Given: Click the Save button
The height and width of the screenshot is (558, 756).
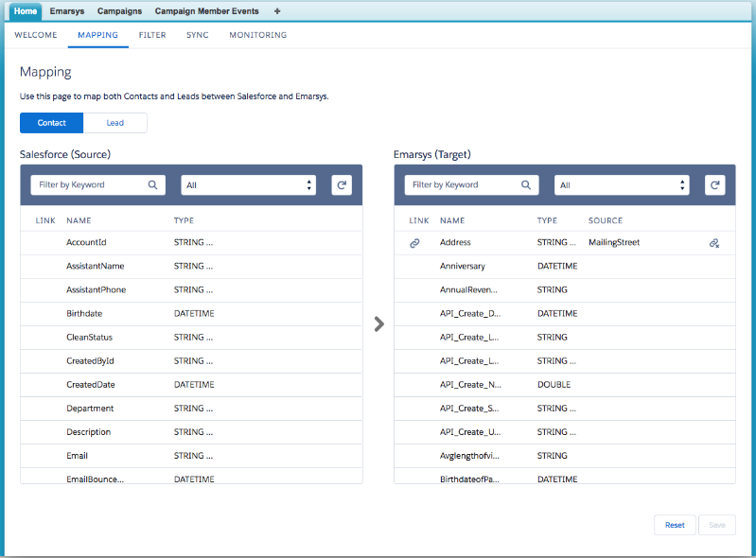Looking at the screenshot, I should point(717,525).
